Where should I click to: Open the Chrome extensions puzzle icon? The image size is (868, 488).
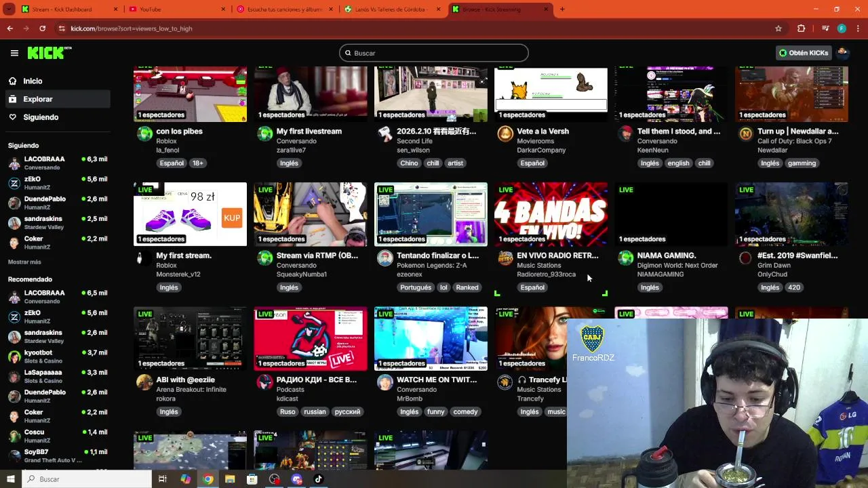[801, 28]
